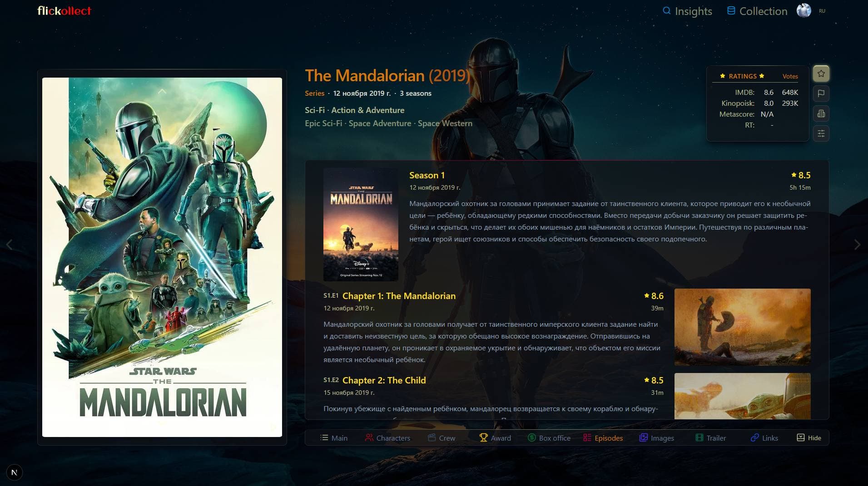This screenshot has height=486, width=868.
Task: Select the Award tab
Action: (x=495, y=438)
